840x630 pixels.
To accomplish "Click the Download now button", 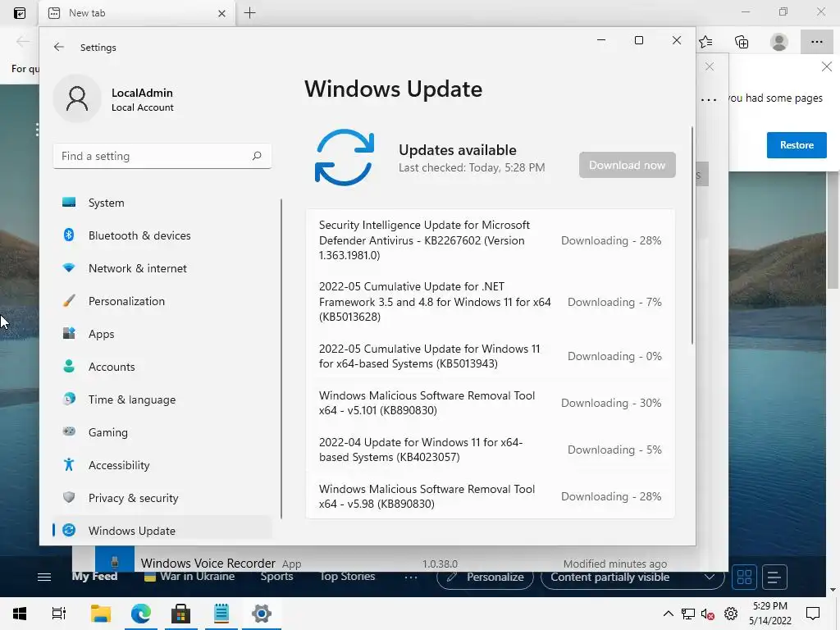I will tap(627, 165).
